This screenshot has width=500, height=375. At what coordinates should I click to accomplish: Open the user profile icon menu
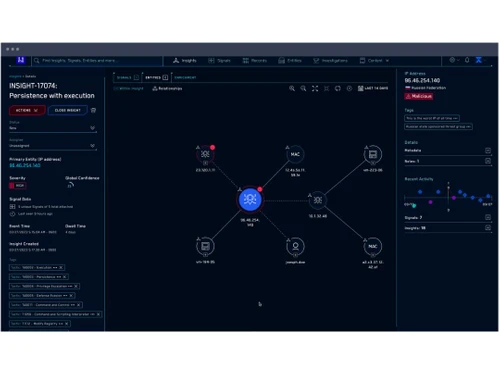pos(479,60)
